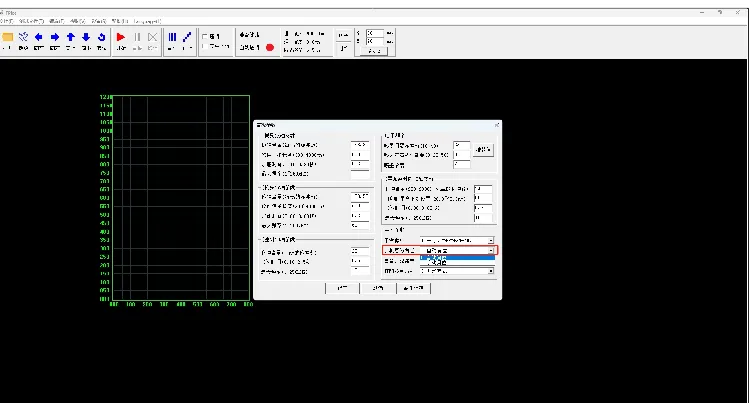Viewport: 749px width, 403px height.
Task: Click first input field in dialog's bottom-left group
Action: (360, 252)
